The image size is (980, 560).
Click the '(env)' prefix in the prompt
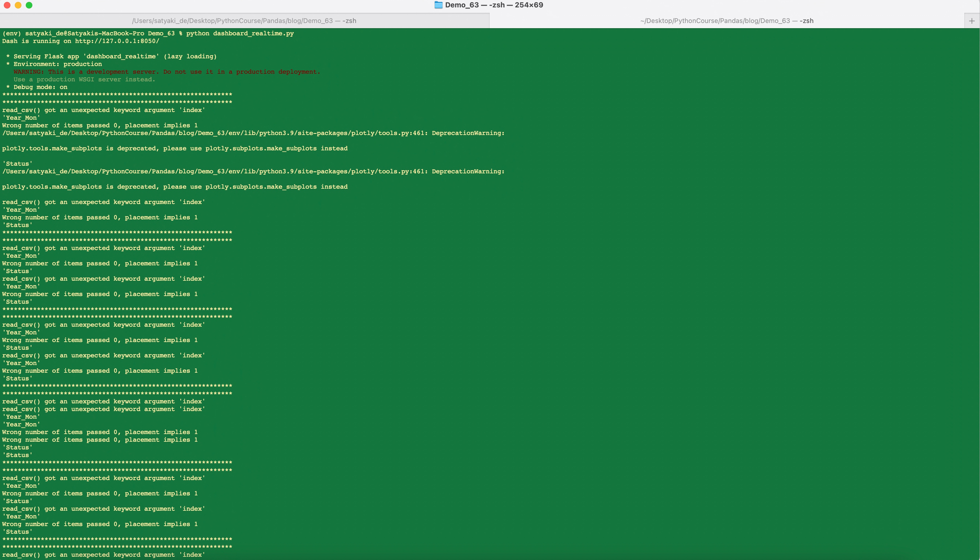12,33
